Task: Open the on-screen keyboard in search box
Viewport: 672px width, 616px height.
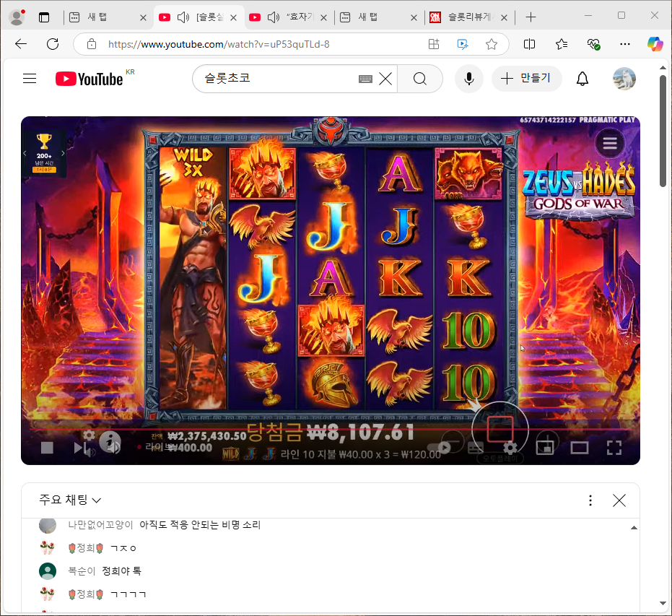Action: click(x=365, y=79)
